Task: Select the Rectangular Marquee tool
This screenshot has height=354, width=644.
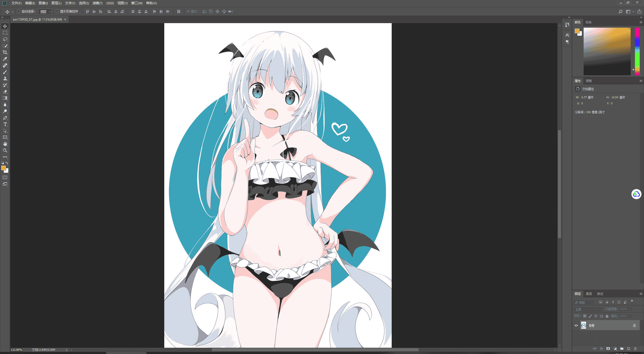Action: pyautogui.click(x=5, y=33)
